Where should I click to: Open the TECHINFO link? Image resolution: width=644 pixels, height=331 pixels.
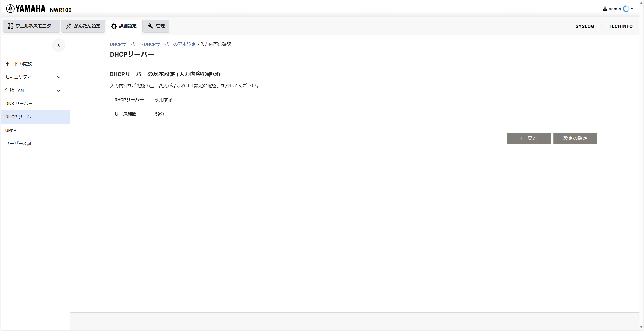pyautogui.click(x=620, y=26)
